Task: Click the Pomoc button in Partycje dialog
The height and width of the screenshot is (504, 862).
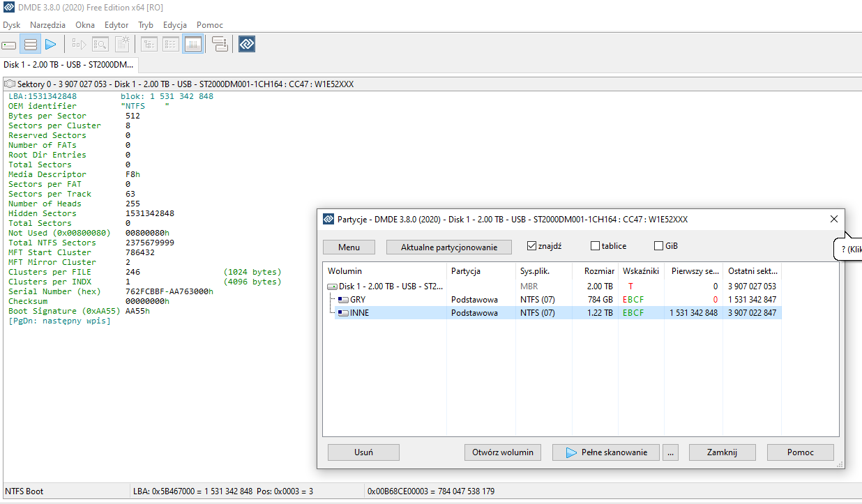Action: coord(801,452)
